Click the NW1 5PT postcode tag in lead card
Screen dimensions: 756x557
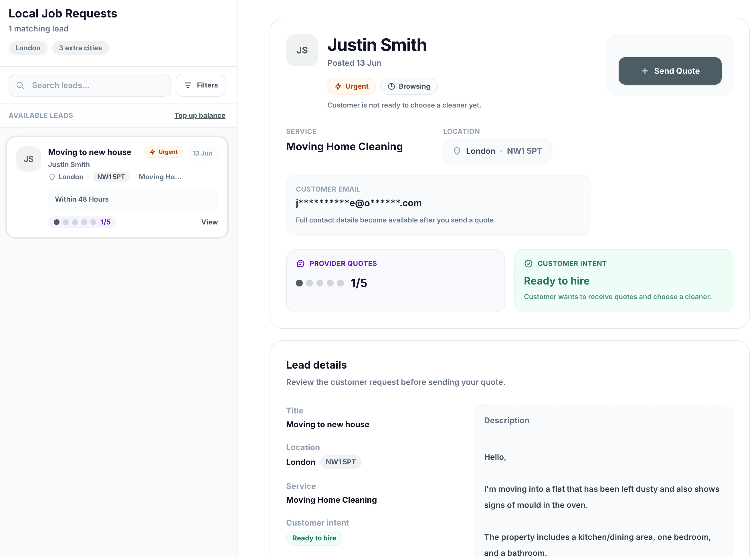pyautogui.click(x=111, y=177)
